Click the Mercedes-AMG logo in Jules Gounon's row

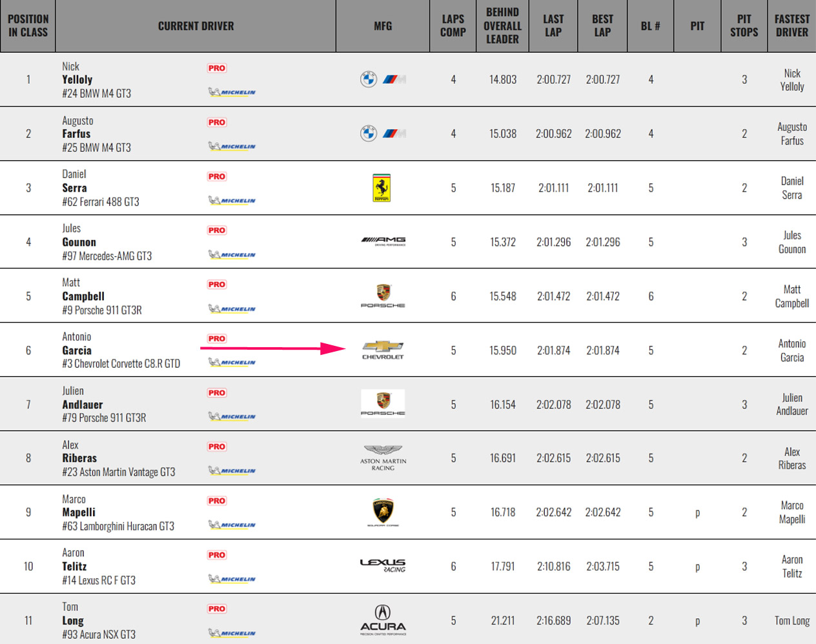pyautogui.click(x=383, y=241)
